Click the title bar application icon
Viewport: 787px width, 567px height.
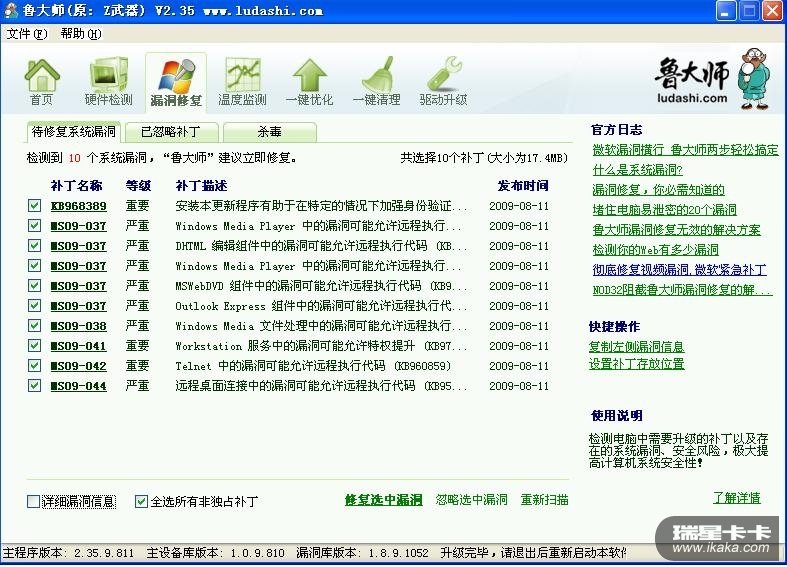(11, 10)
